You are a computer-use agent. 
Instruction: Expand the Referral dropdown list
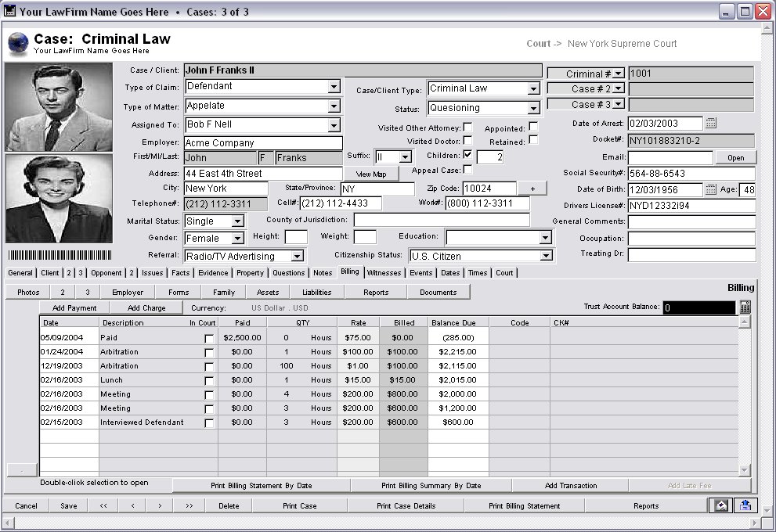coord(297,256)
